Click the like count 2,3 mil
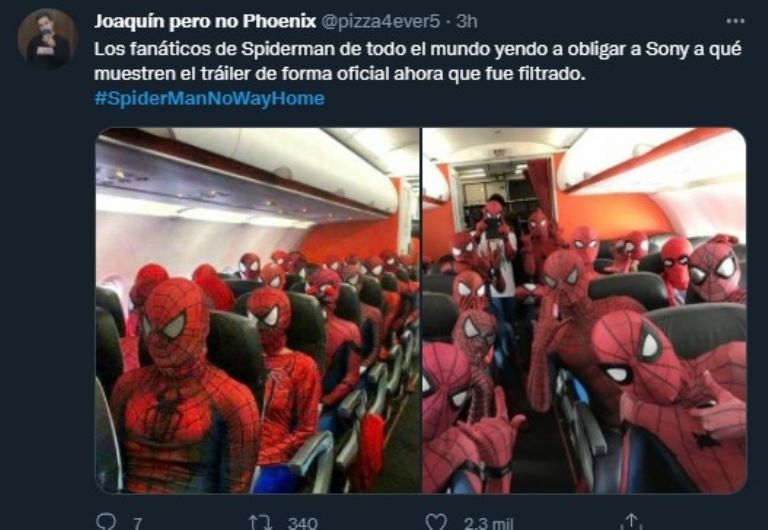Image resolution: width=768 pixels, height=530 pixels. tap(488, 524)
